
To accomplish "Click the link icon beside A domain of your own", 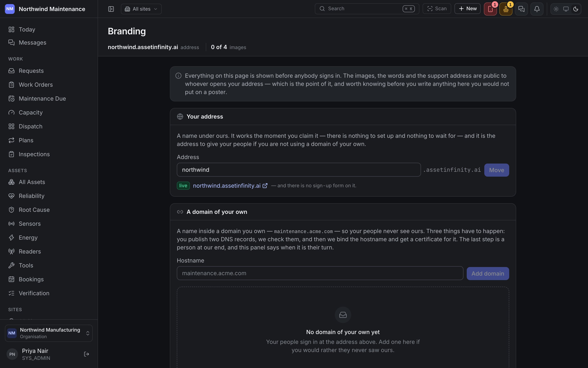I will coord(180,212).
